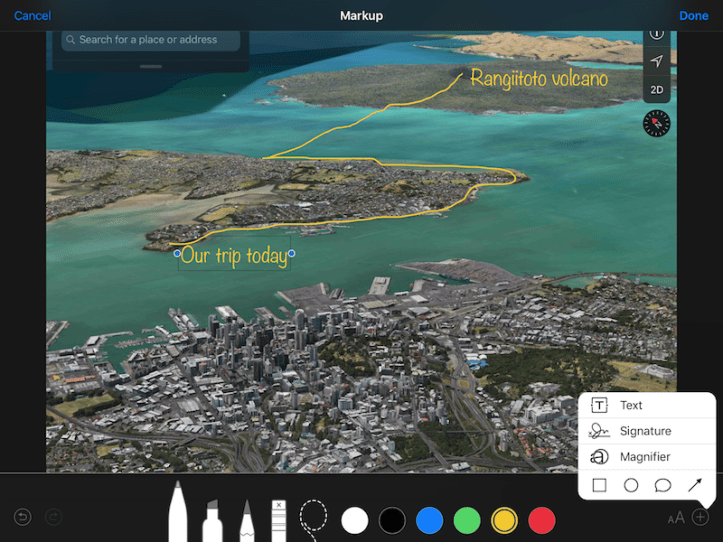Insert a circle shape

click(x=631, y=485)
